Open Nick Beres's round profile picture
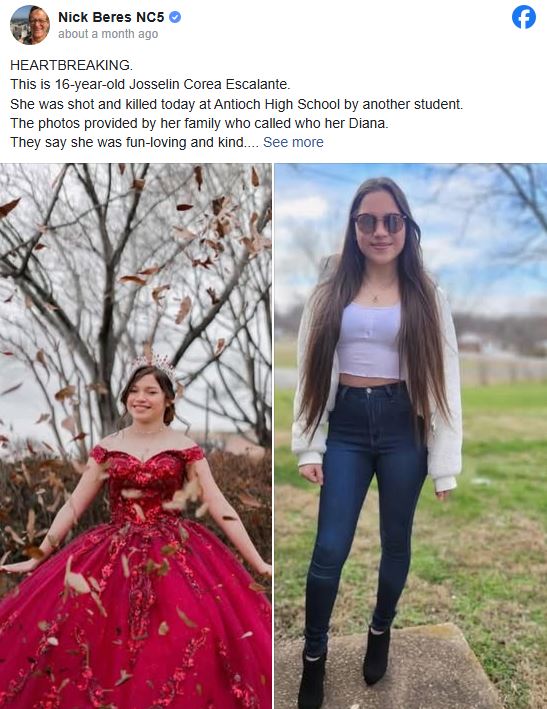Viewport: 547px width, 709px height. click(x=30, y=25)
